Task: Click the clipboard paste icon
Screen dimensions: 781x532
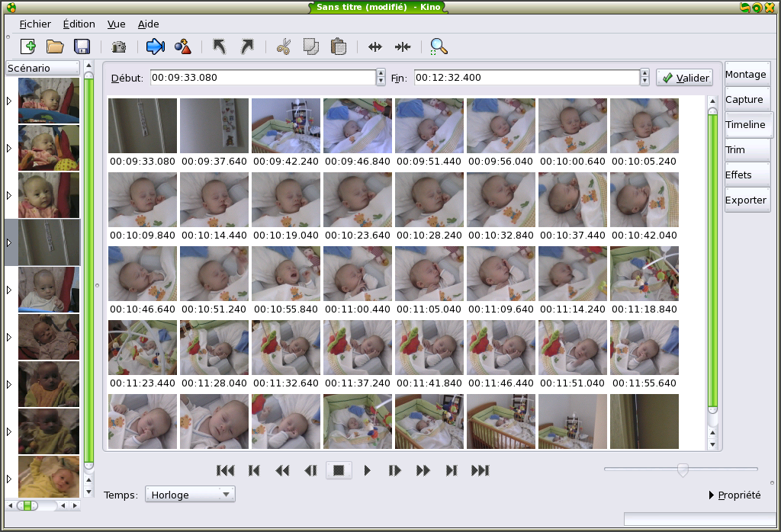Action: [339, 47]
